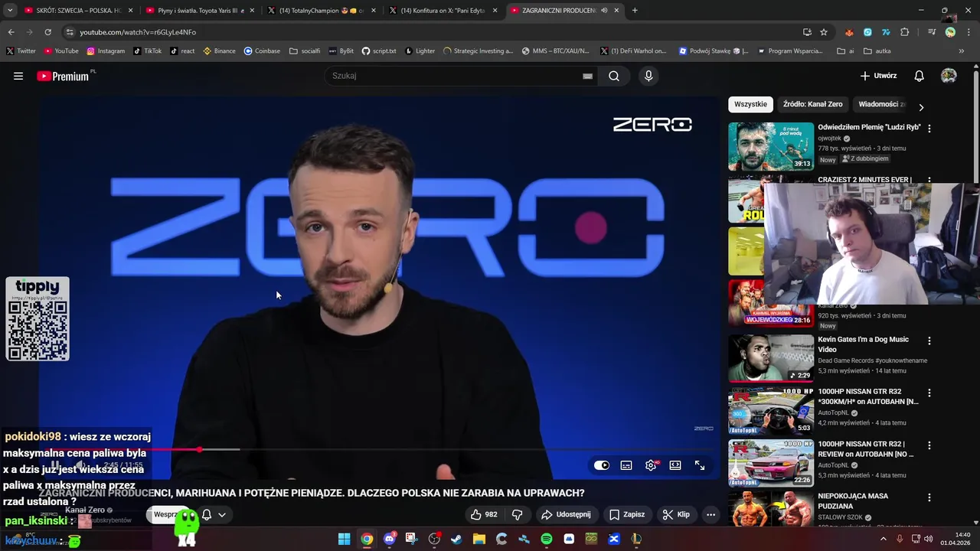Expand subscription notification dropdown chevron

point(222,514)
